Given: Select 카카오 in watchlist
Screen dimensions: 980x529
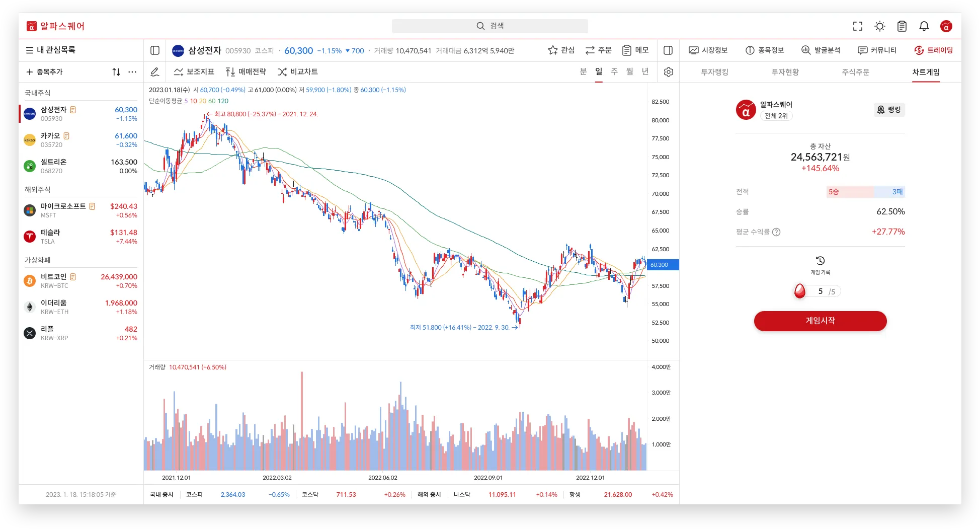Looking at the screenshot, I should click(80, 140).
